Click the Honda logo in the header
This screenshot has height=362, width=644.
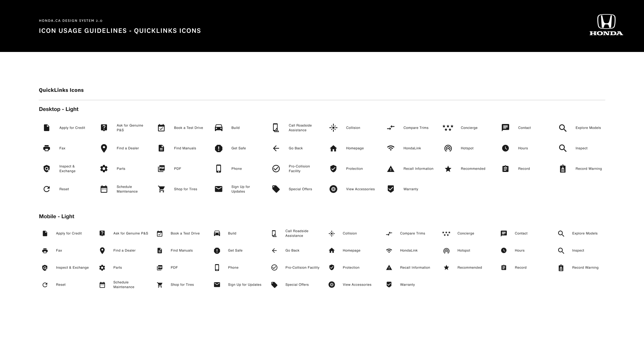[x=606, y=25]
